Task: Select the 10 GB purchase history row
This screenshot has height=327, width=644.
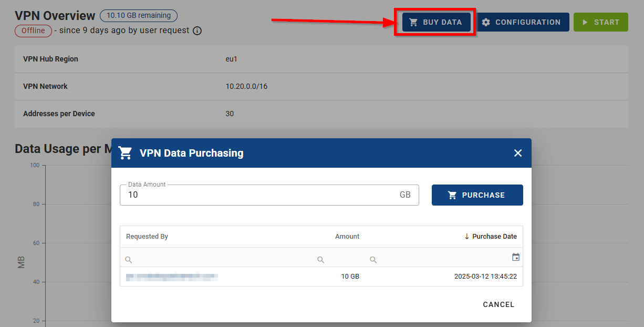Action: [x=321, y=277]
